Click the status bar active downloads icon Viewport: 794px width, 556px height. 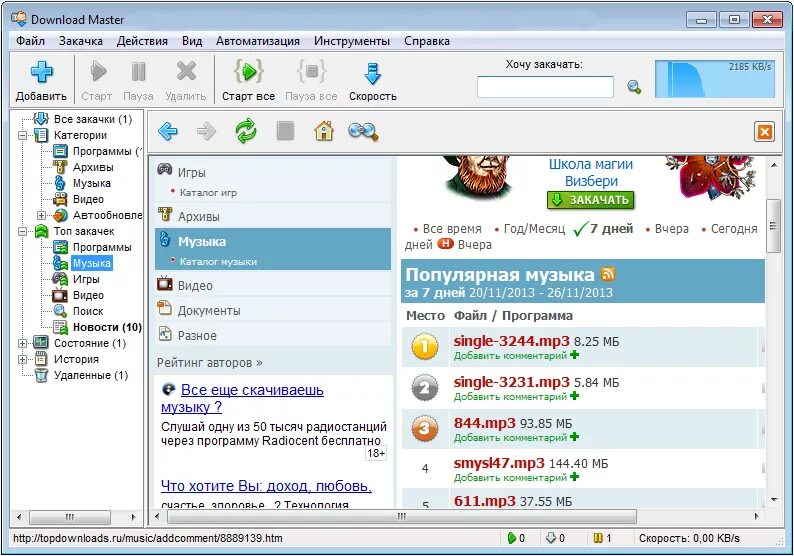click(x=512, y=538)
